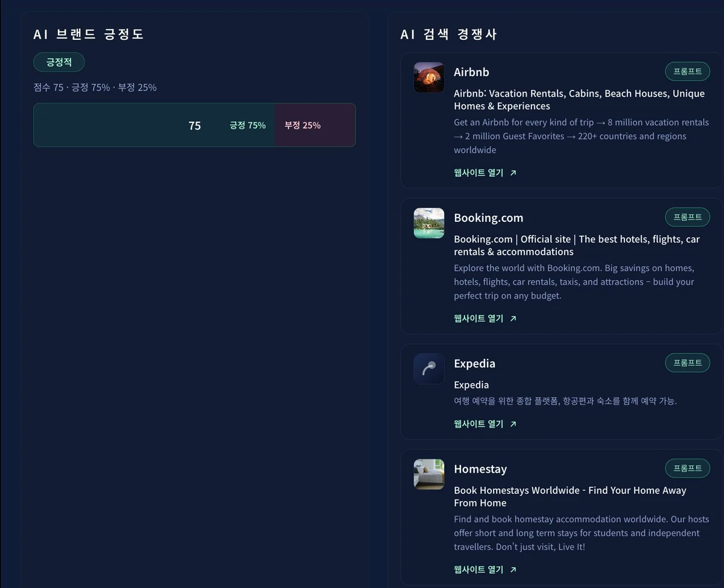Click Booking.com | Official site title text
This screenshot has height=588, width=724.
(577, 245)
